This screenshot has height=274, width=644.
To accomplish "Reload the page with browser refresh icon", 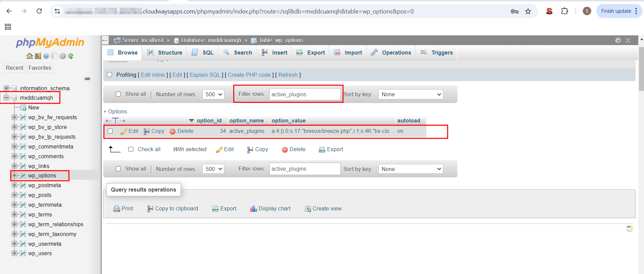I will point(39,11).
